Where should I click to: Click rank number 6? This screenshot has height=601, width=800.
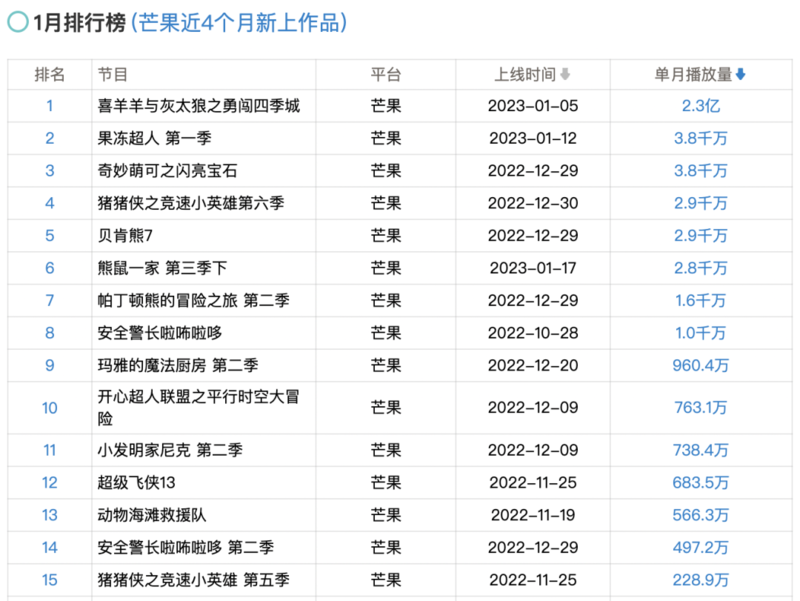point(49,268)
